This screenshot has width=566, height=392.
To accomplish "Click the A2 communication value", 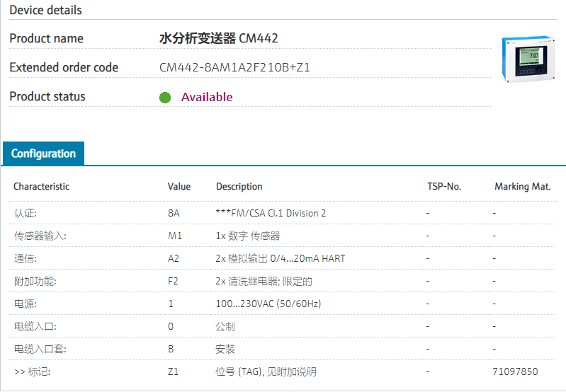I will tap(174, 258).
